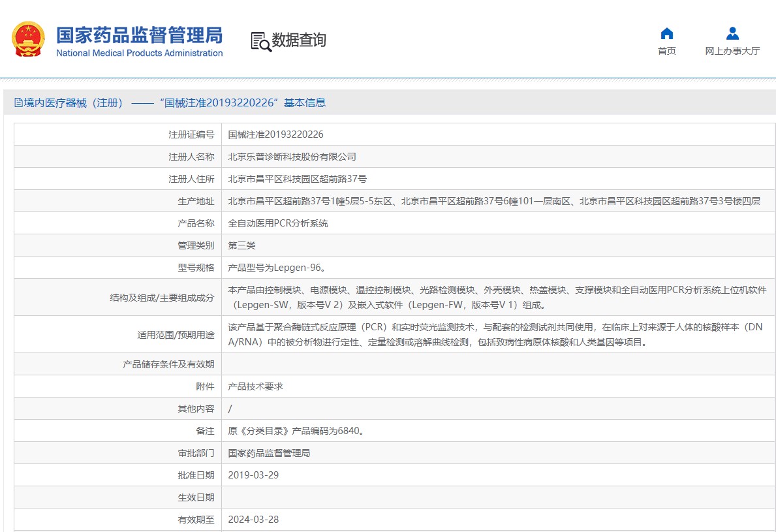Click the national emblem logo icon
776x532 pixels.
point(28,39)
